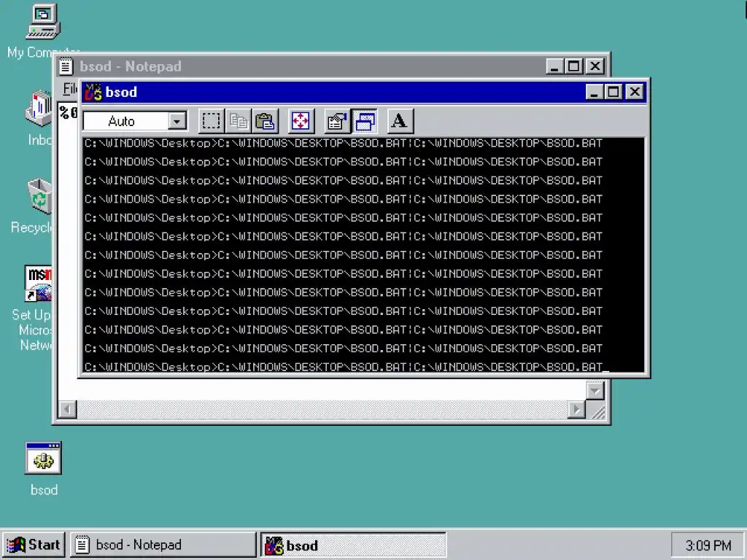
Task: Click the Notepad horizontal scrollbar track
Action: [322, 409]
